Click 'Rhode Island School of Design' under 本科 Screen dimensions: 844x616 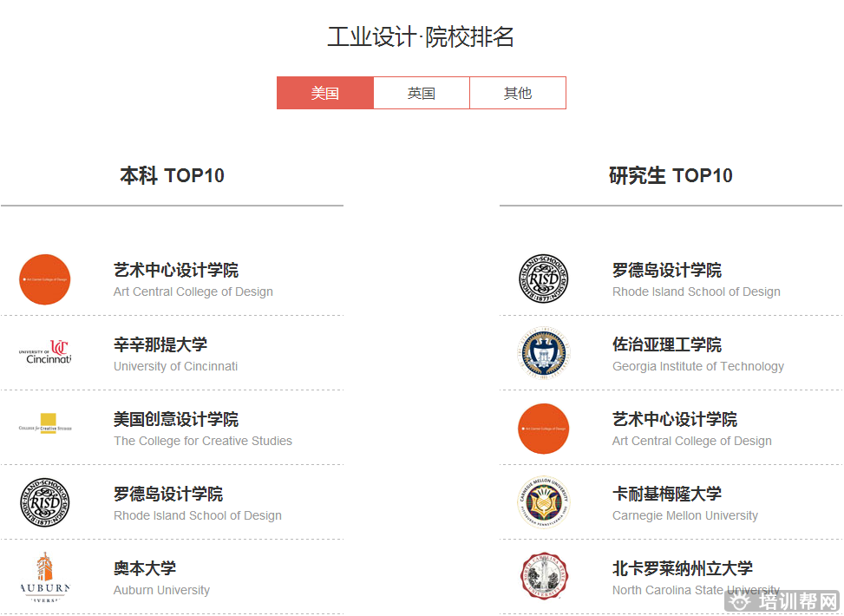pyautogui.click(x=198, y=516)
